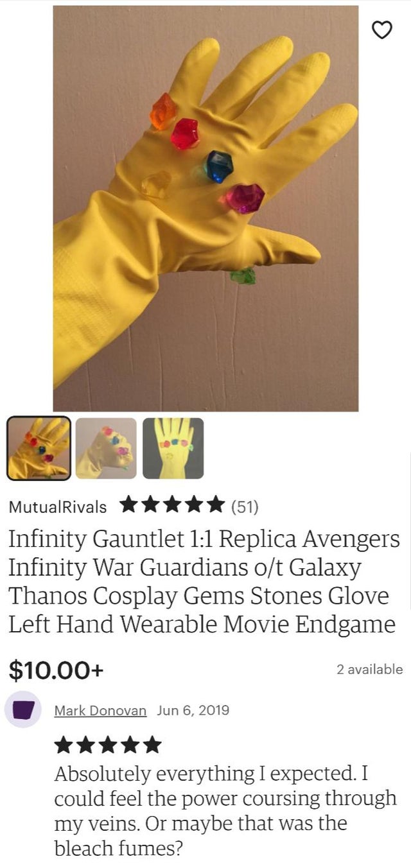Open the MutualRivals shop link

click(x=58, y=507)
